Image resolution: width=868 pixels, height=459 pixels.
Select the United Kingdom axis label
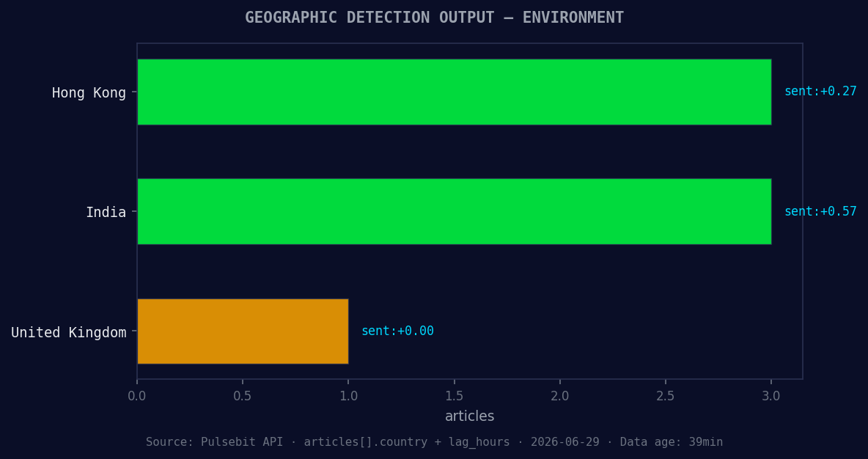(x=69, y=332)
